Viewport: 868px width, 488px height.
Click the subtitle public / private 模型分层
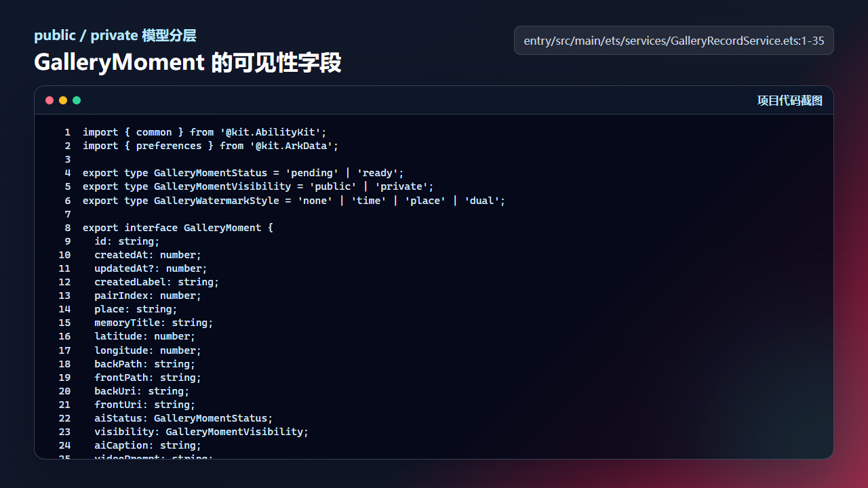(x=115, y=35)
